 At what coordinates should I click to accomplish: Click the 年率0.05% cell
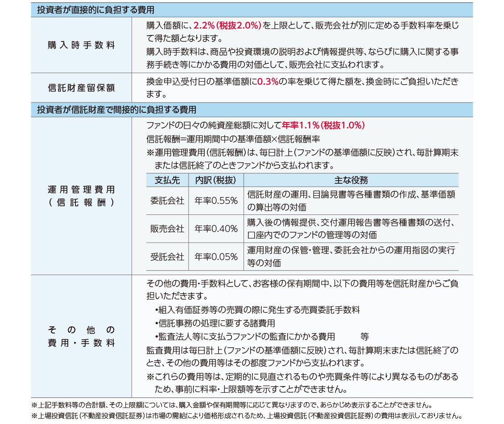coord(216,257)
